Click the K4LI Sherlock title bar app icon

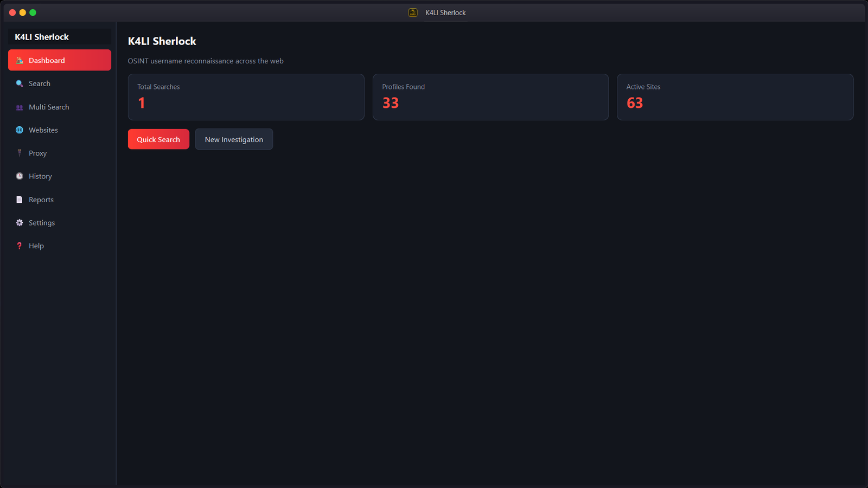tap(413, 12)
